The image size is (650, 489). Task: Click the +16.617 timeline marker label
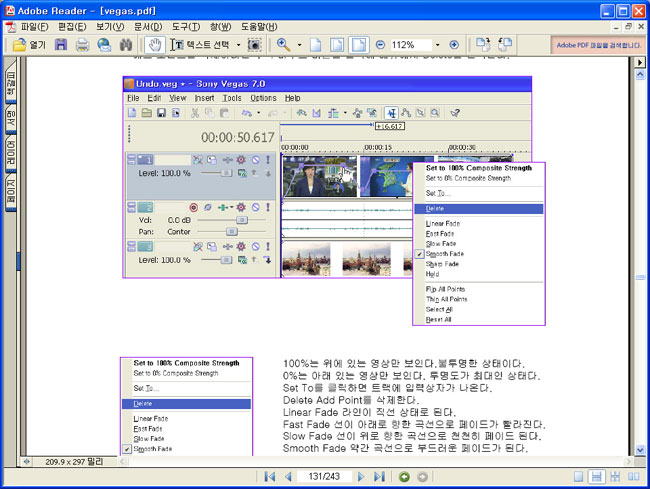coord(390,126)
